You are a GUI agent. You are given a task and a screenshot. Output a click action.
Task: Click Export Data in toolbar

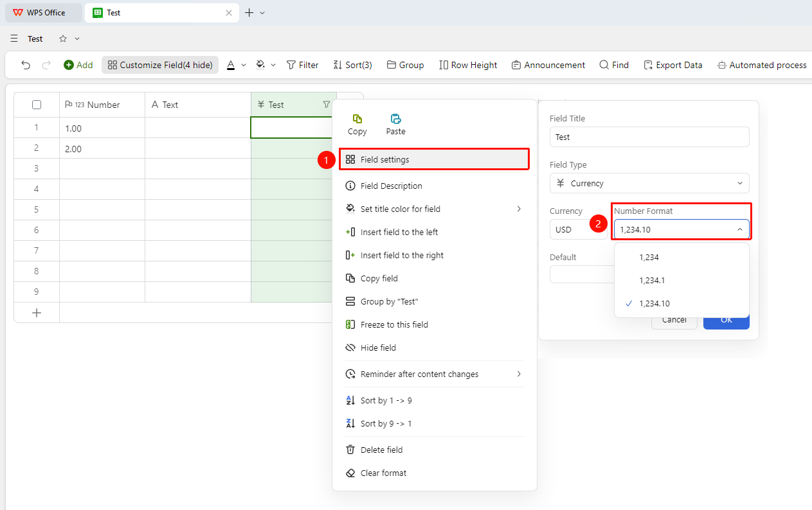click(x=672, y=65)
